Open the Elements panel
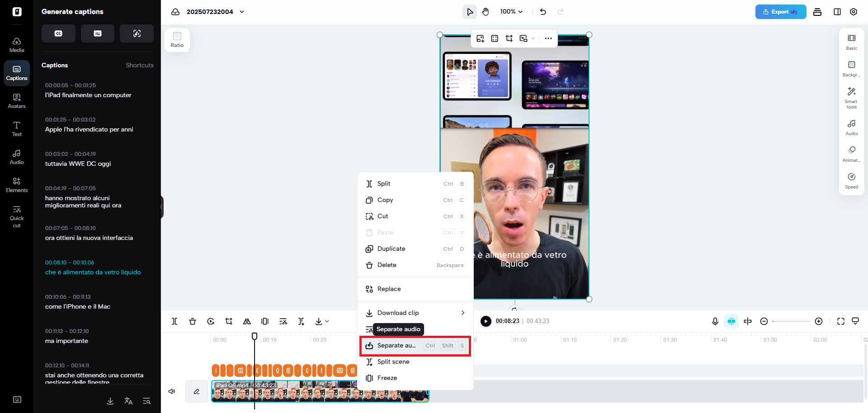 coord(17,185)
